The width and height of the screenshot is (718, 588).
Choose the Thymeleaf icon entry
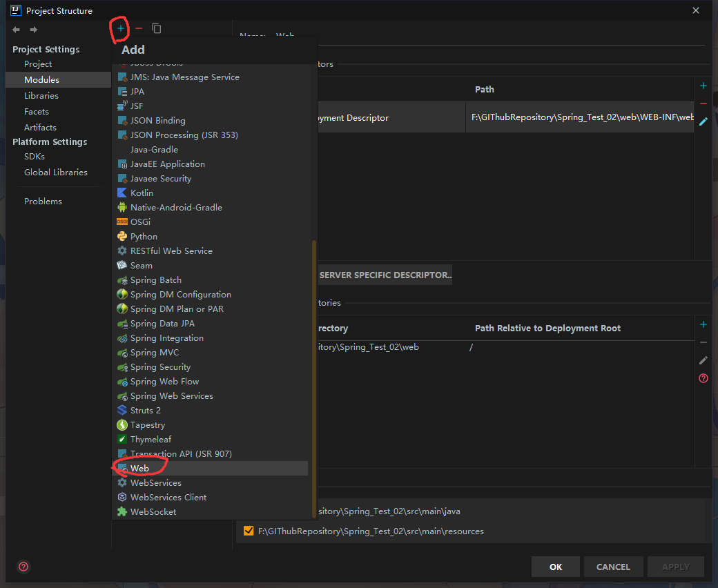122,440
